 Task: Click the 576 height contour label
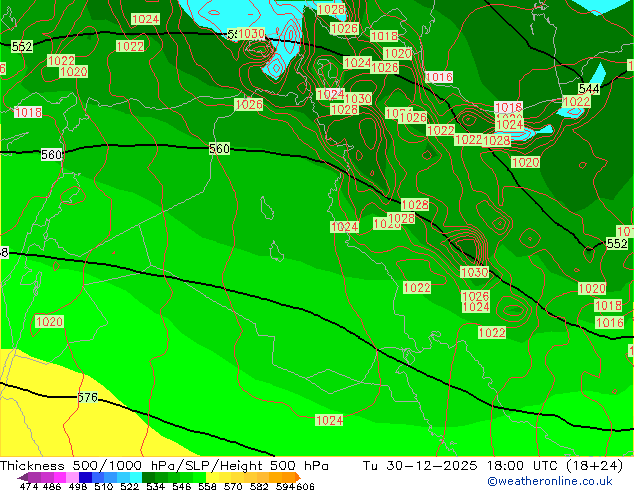88,397
